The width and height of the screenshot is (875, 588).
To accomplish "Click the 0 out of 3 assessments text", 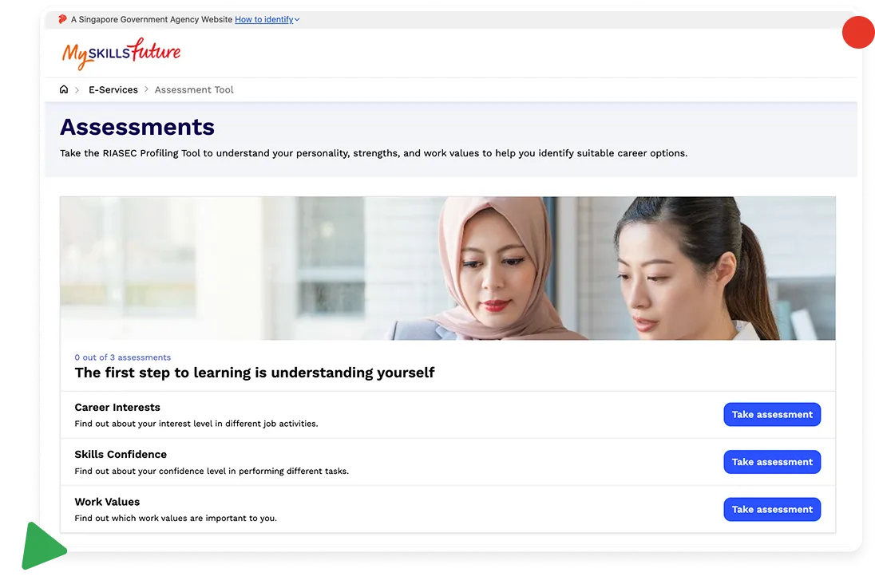I will (x=123, y=357).
